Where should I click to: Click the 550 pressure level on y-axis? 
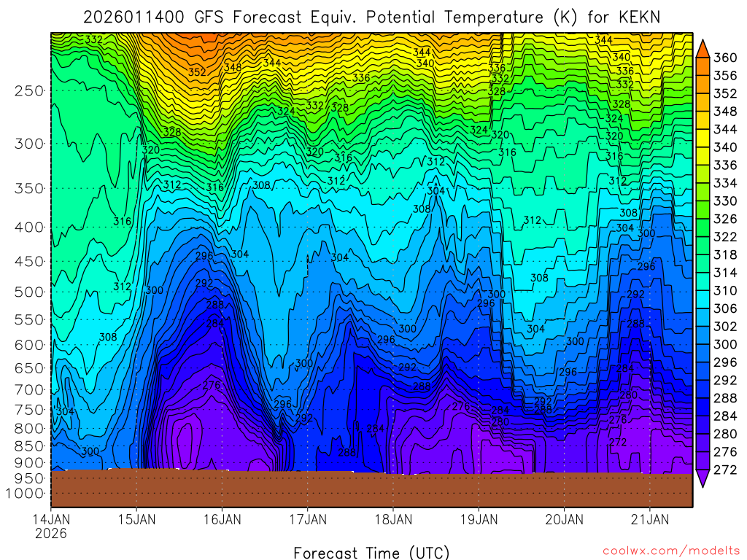28,319
